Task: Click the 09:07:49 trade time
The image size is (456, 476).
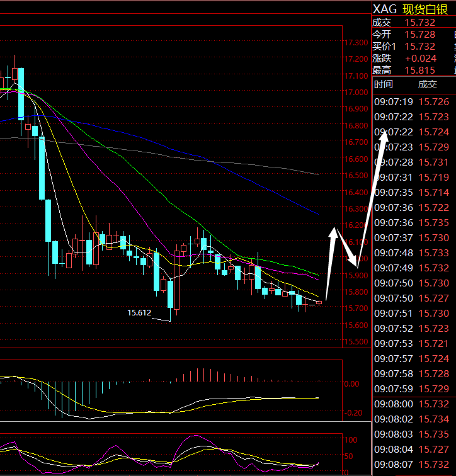Action: click(x=394, y=268)
